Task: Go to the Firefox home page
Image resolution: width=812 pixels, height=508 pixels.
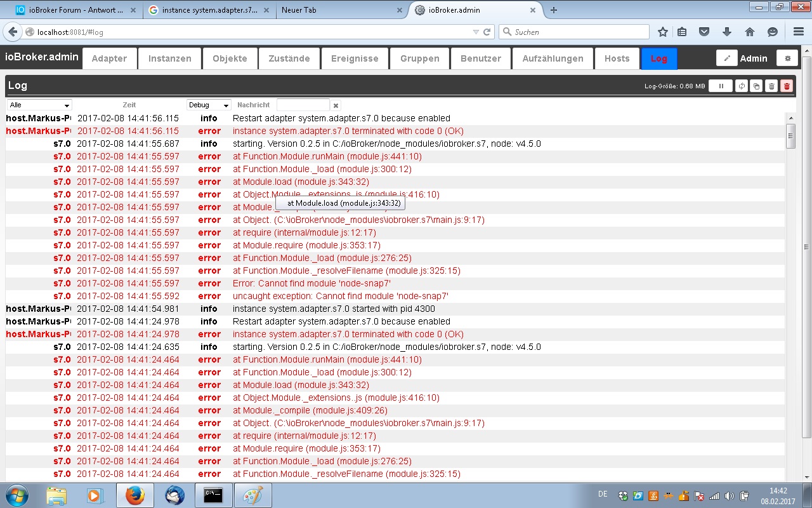Action: pos(750,32)
